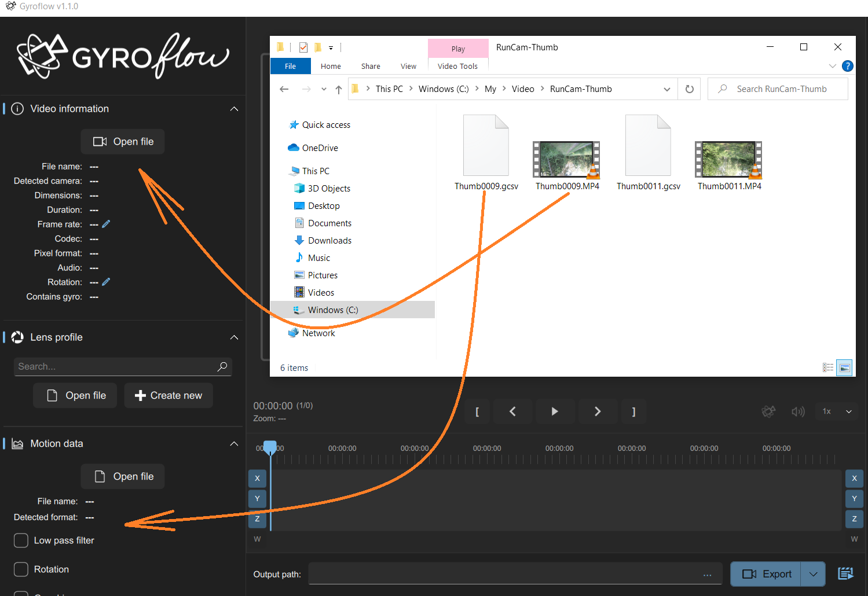Click Open file under Motion data
This screenshot has width=868, height=596.
pos(123,477)
